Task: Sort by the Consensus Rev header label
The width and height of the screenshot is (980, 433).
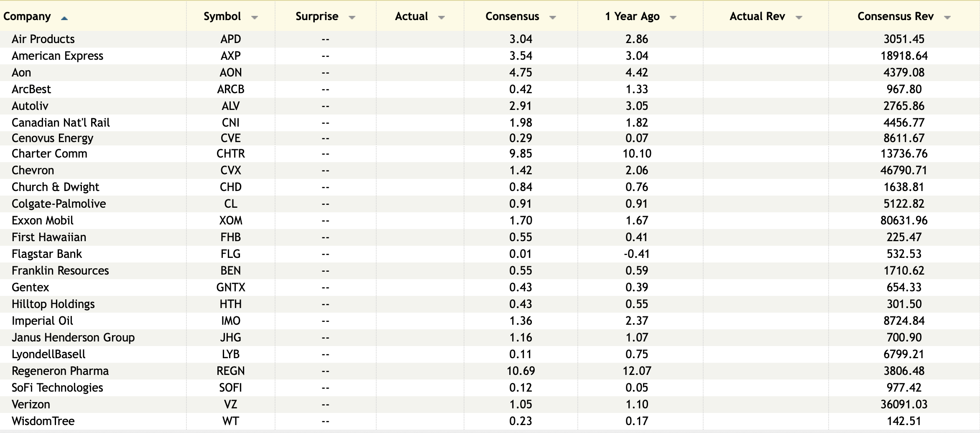Action: (x=895, y=16)
